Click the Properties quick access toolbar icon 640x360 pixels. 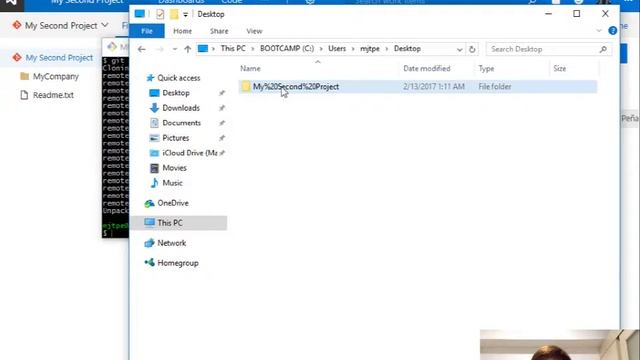(160, 14)
